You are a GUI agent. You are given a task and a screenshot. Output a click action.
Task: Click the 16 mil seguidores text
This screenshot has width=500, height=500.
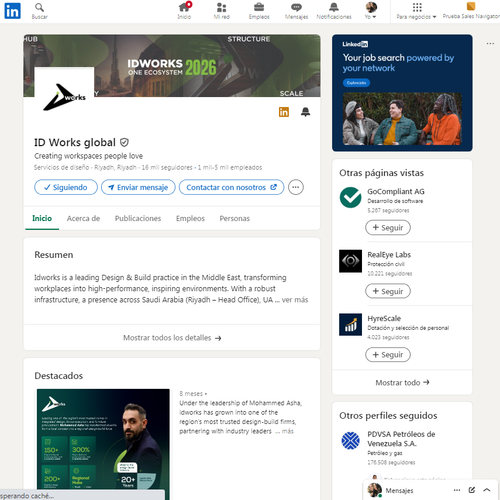pos(167,167)
